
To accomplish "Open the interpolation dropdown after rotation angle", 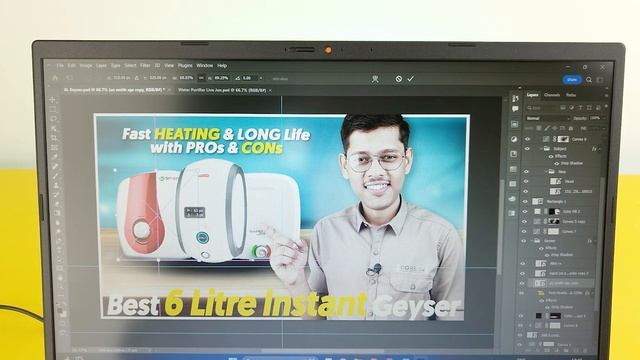I will [x=261, y=78].
